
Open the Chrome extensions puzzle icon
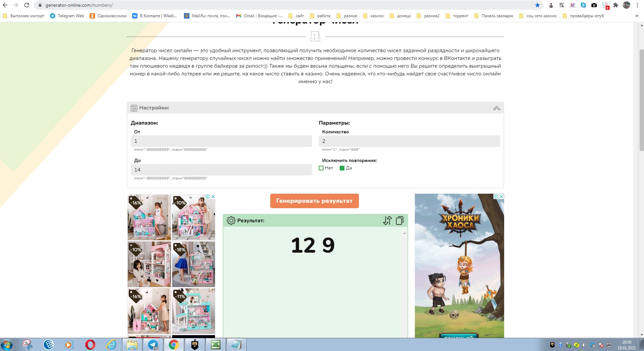tap(616, 5)
